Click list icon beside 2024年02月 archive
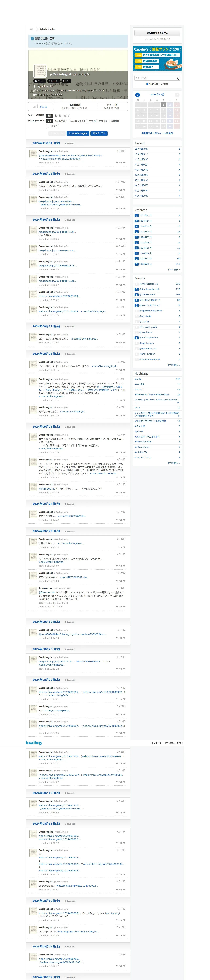The width and height of the screenshot is (210, 980). [136, 264]
